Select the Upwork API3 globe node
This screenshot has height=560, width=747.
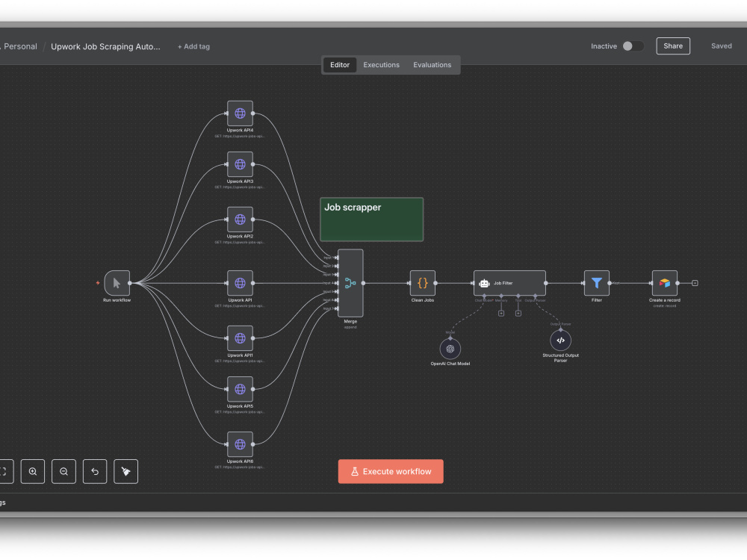pos(240,164)
